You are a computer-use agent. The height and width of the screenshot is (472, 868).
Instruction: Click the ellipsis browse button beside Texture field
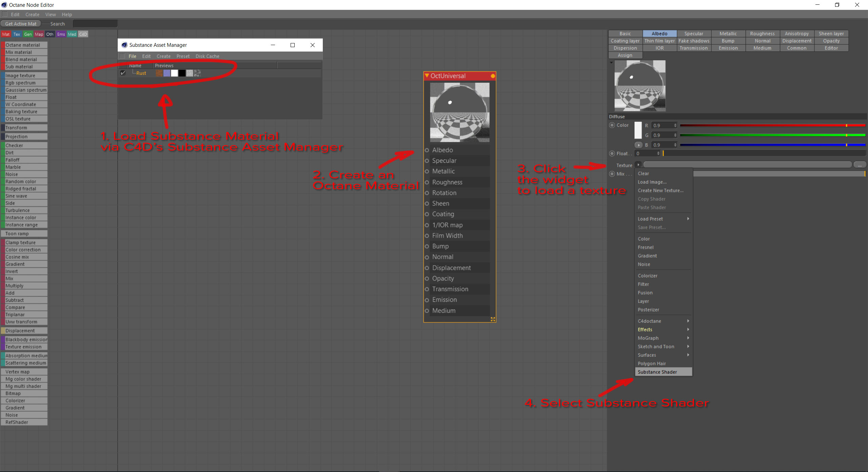pyautogui.click(x=860, y=165)
